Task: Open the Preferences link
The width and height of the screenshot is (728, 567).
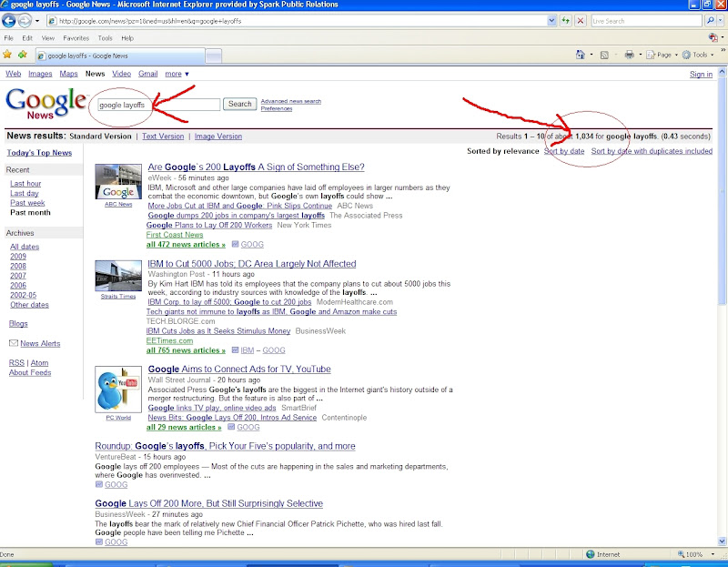Action: pos(277,108)
